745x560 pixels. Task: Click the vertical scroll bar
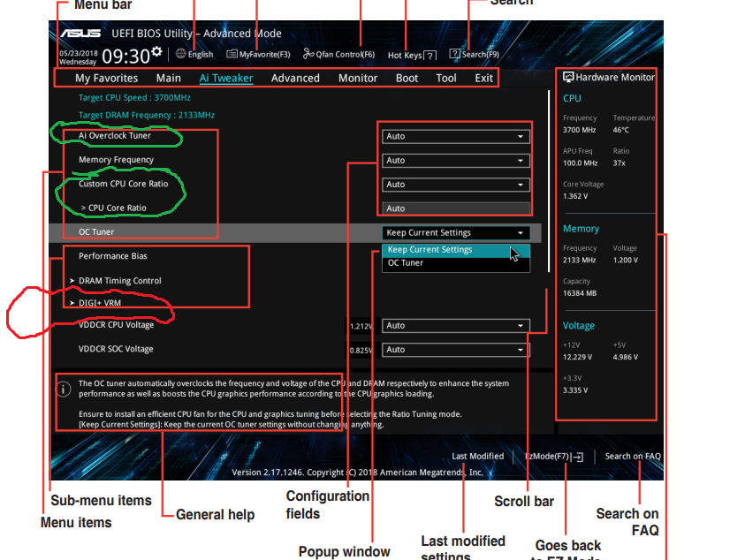coord(549,181)
